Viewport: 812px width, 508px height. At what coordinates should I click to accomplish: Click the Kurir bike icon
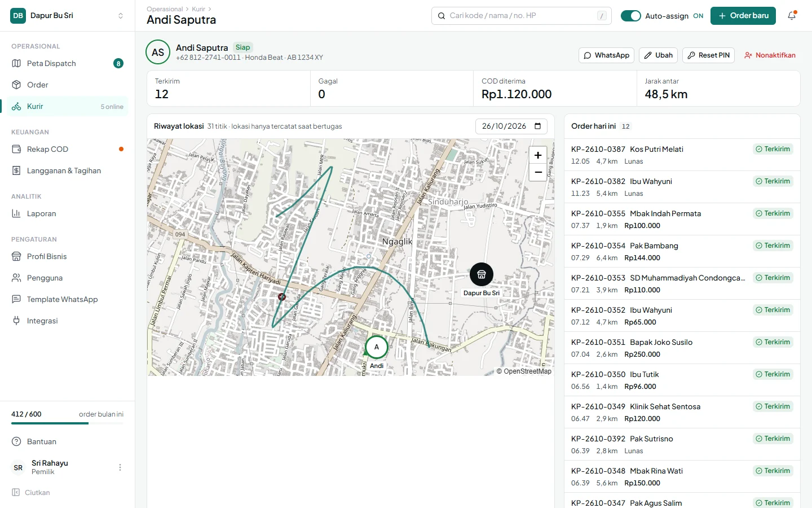click(16, 106)
